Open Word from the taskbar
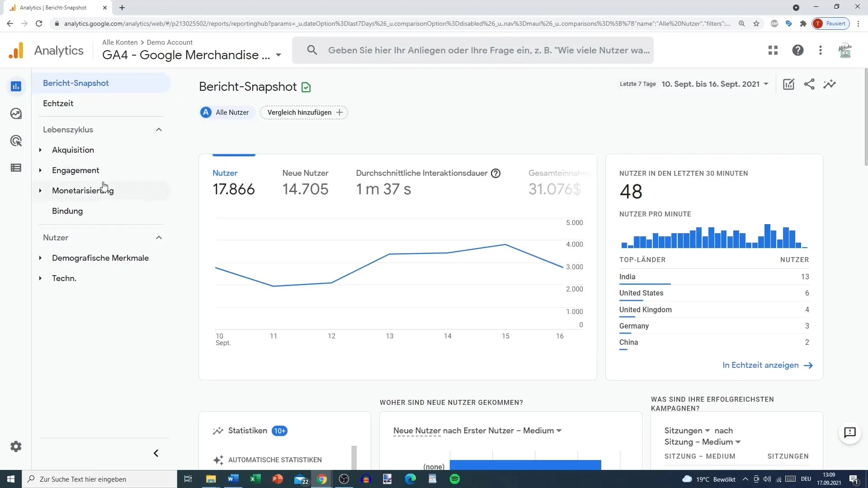 [x=233, y=479]
